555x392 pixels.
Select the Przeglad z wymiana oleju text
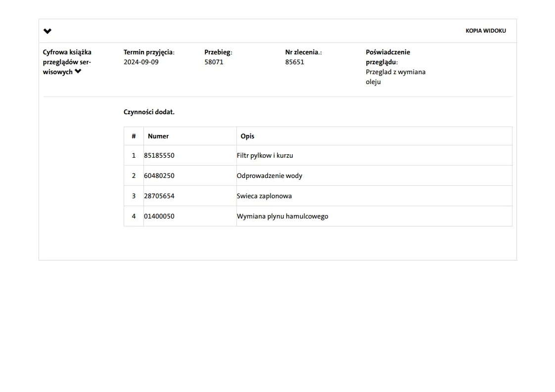395,77
